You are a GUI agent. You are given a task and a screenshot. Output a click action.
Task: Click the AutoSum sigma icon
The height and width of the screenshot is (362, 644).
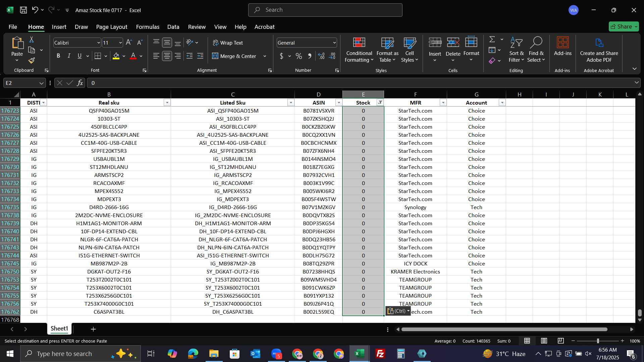(492, 40)
